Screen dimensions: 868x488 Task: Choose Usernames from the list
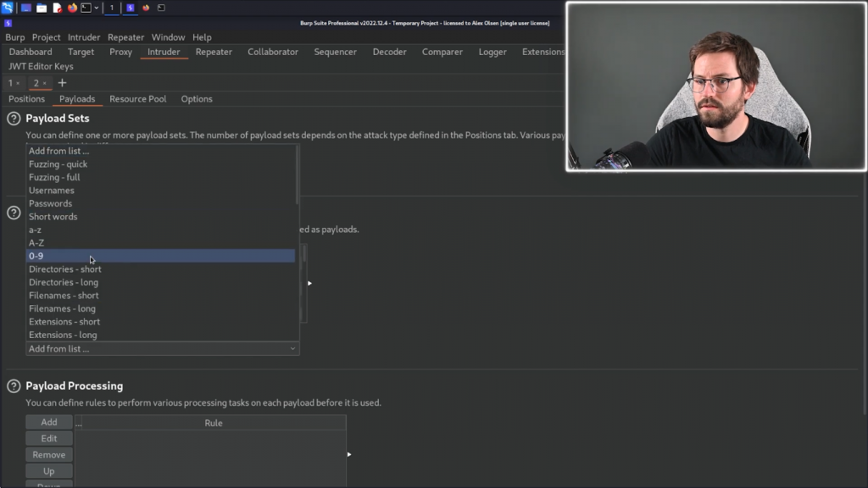(160, 191)
